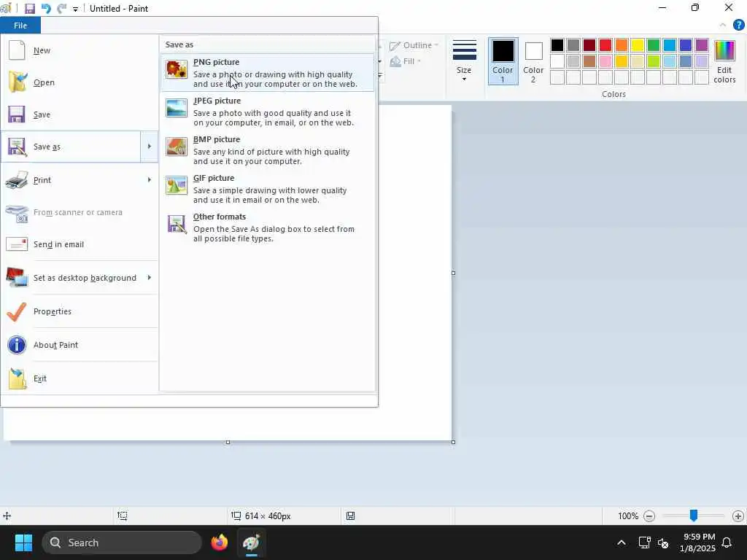The image size is (747, 560).
Task: Click the quick access Save icon in title bar
Action: click(x=29, y=9)
